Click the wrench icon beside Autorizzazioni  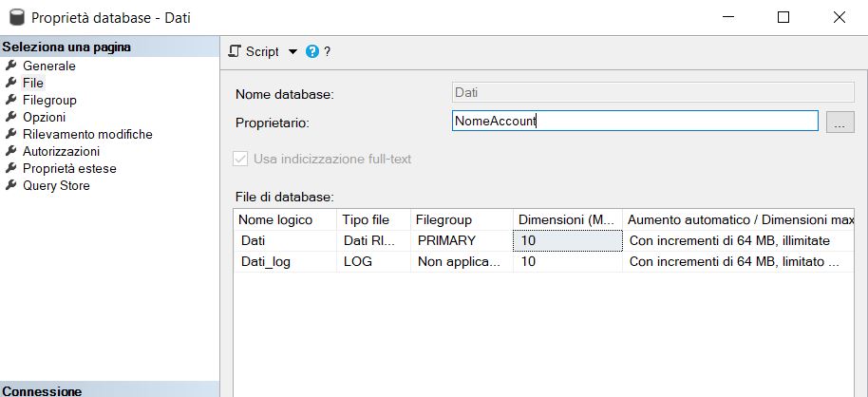(11, 152)
